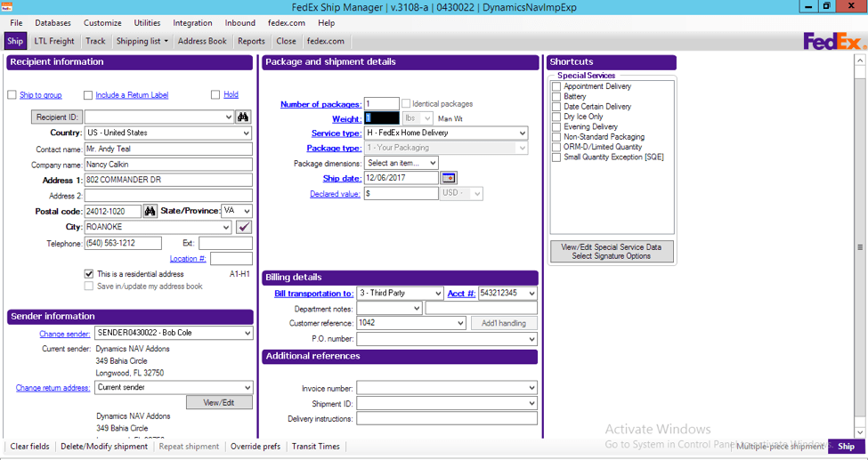Open the Country dropdown
Viewport: 868px width, 460px height.
247,133
